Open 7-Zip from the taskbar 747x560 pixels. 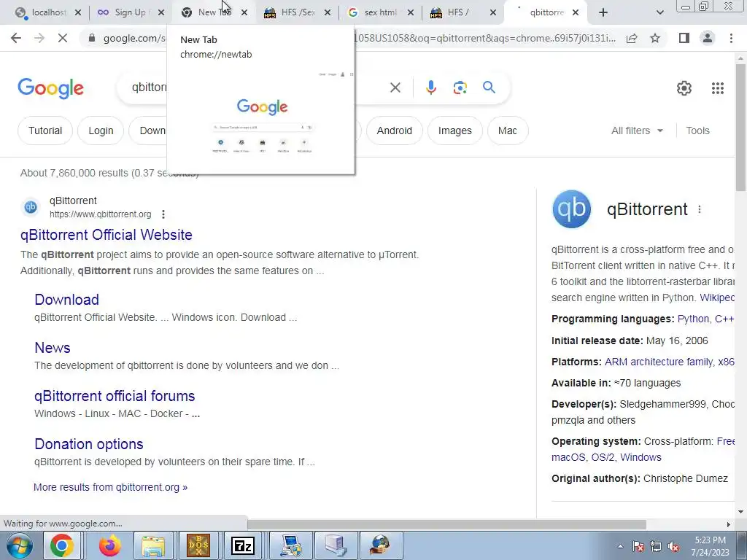point(243,545)
